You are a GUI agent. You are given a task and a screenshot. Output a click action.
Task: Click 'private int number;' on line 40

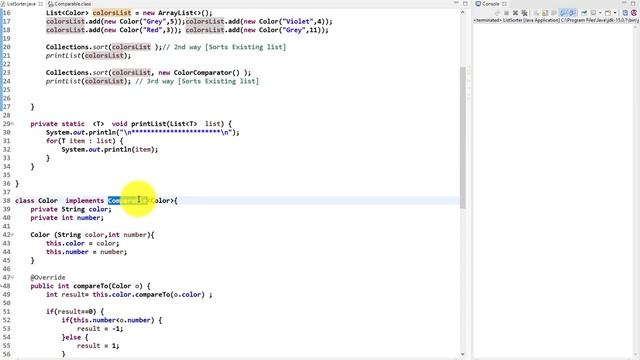(67, 218)
